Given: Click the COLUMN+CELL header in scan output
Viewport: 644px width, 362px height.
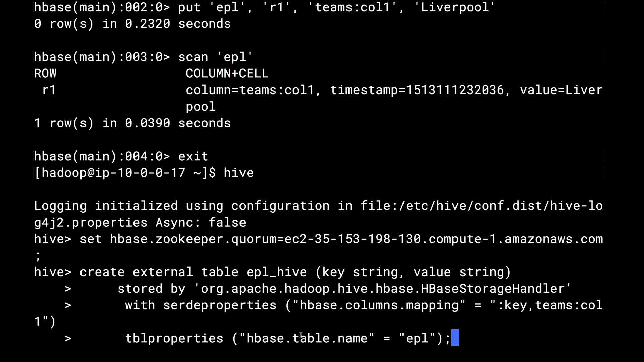Looking at the screenshot, I should [x=227, y=74].
